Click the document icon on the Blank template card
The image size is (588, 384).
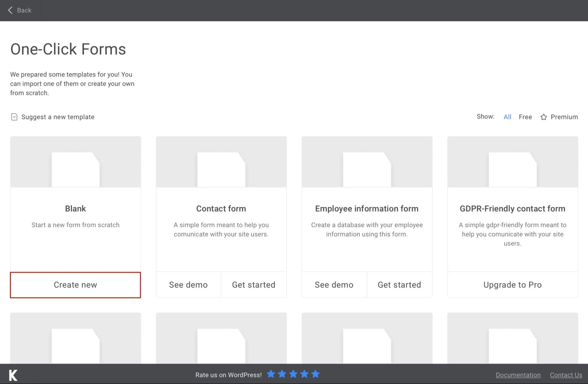coord(75,169)
